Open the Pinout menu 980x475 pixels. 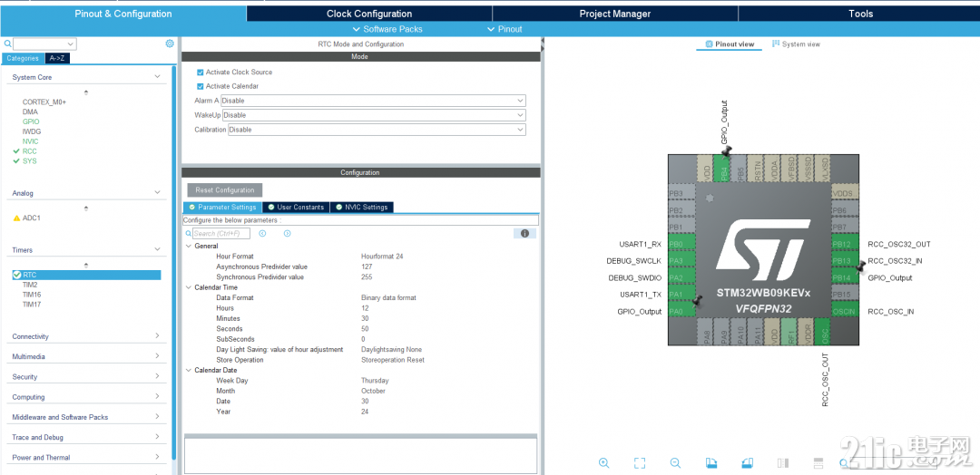click(505, 29)
